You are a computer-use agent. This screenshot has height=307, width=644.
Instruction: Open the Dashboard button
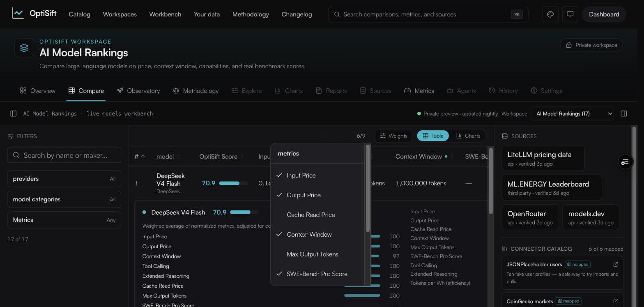click(x=604, y=14)
